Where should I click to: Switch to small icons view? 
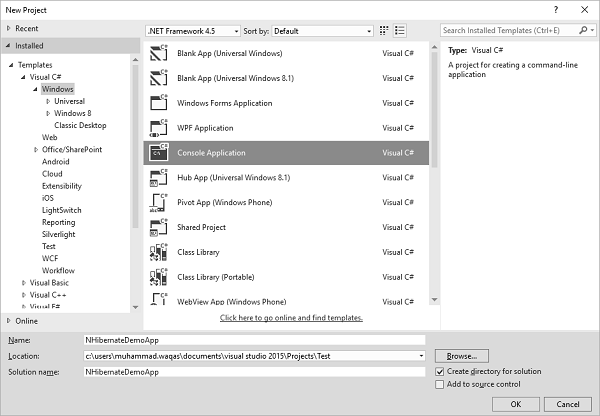[384, 31]
